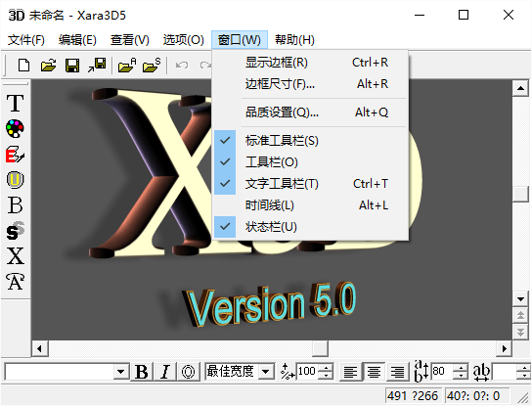
Task: Click the line spacing icon
Action: coord(421,371)
